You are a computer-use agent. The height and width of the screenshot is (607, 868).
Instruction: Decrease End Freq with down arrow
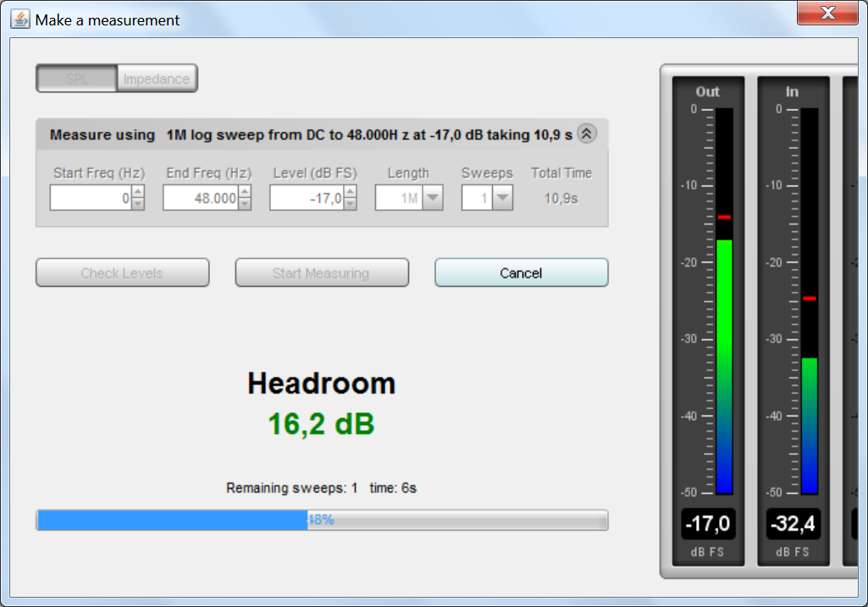[x=245, y=204]
